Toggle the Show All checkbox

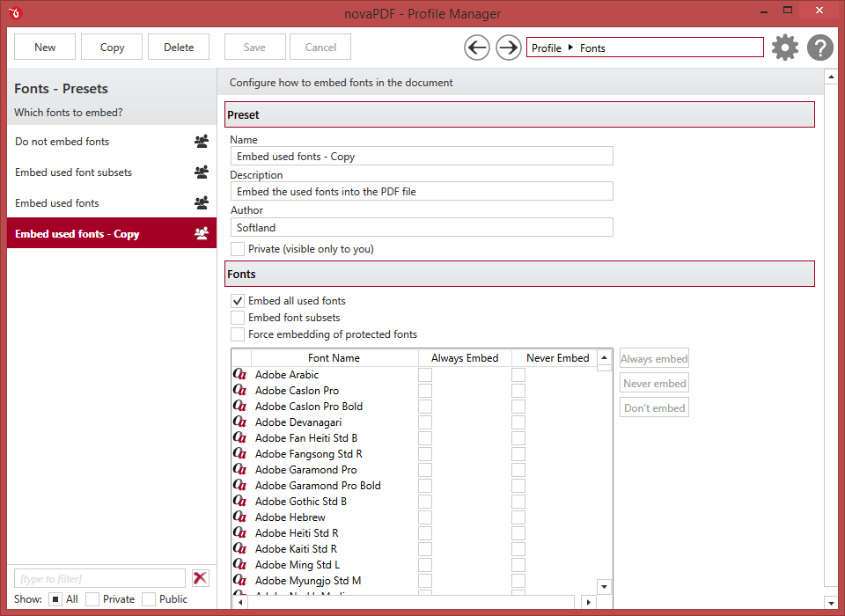55,599
